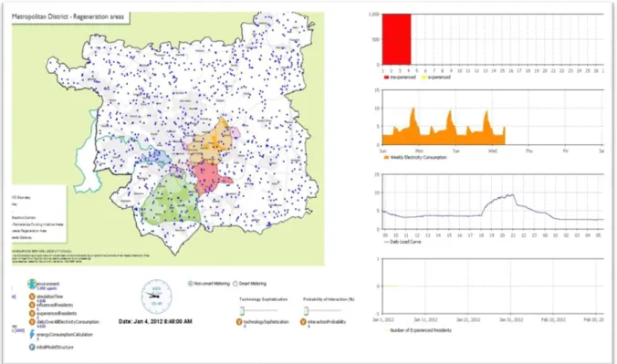Image resolution: width=617 pixels, height=364 pixels.
Task: Click the simulationTime variable icon
Action: tap(32, 296)
